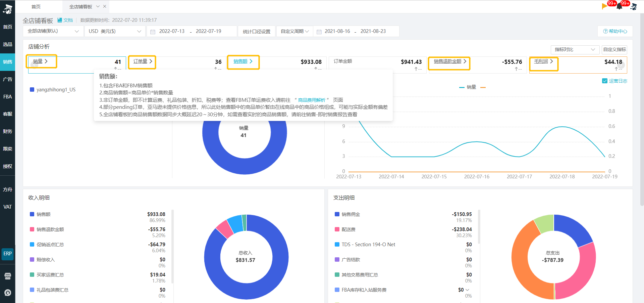Go to 首页 in the sidebar
This screenshot has height=303, width=644.
pyautogui.click(x=7, y=27)
